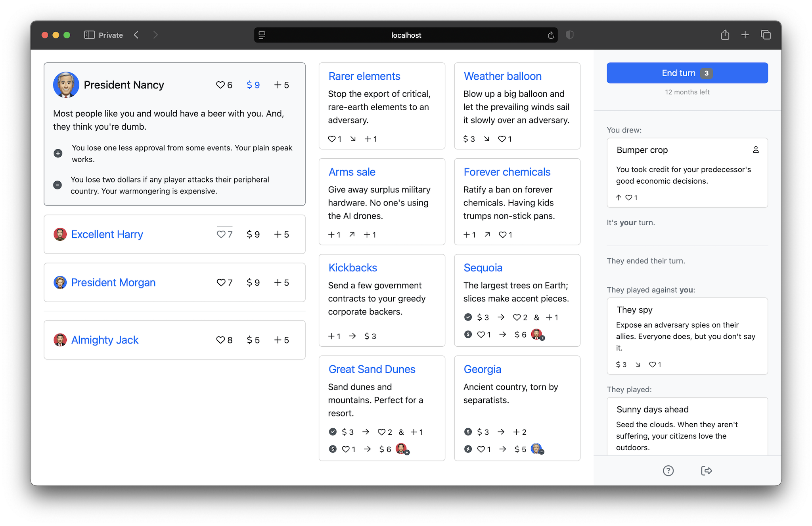Click the page reload icon
812x526 pixels.
pos(551,35)
